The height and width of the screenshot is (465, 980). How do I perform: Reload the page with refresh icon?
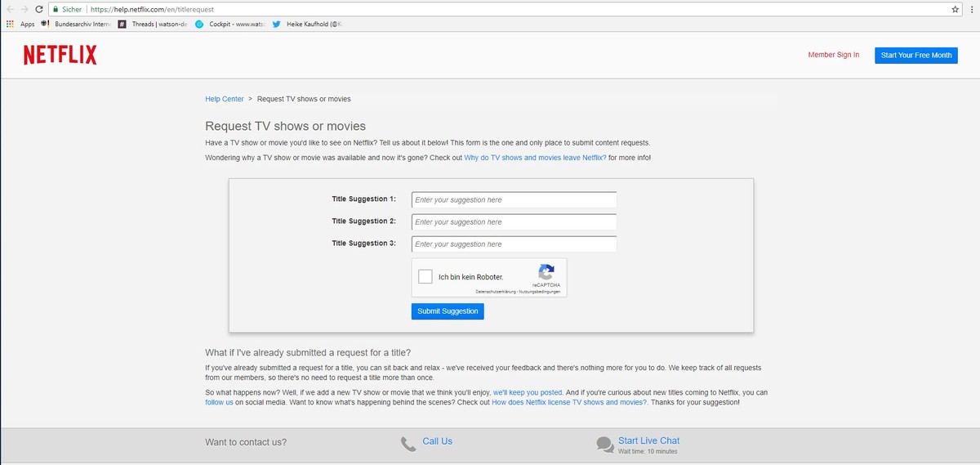[38, 9]
